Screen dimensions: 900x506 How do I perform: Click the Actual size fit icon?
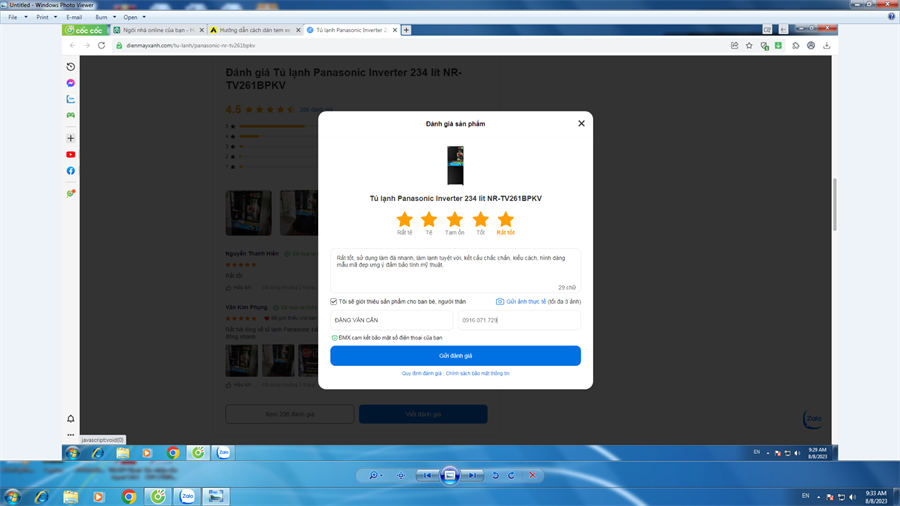click(x=401, y=475)
